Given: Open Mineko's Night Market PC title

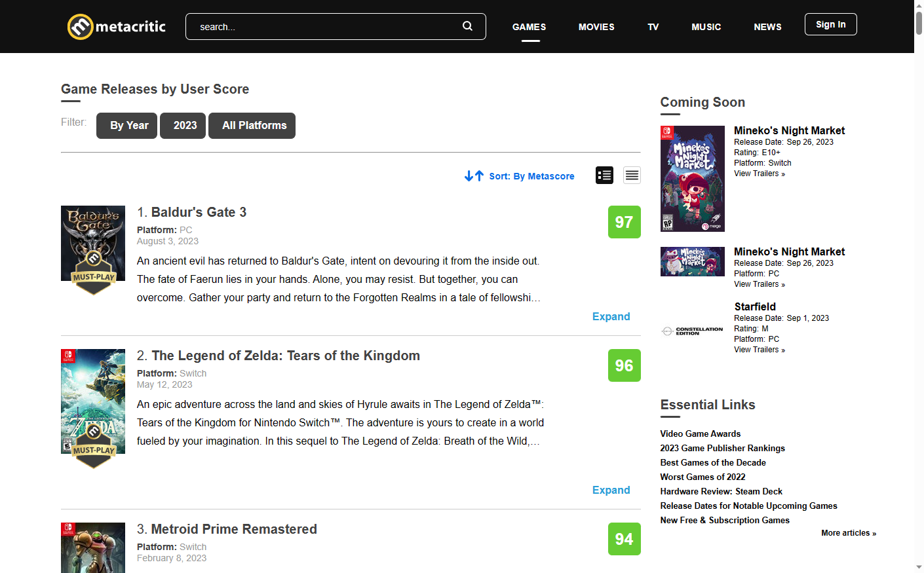Looking at the screenshot, I should click(x=789, y=251).
